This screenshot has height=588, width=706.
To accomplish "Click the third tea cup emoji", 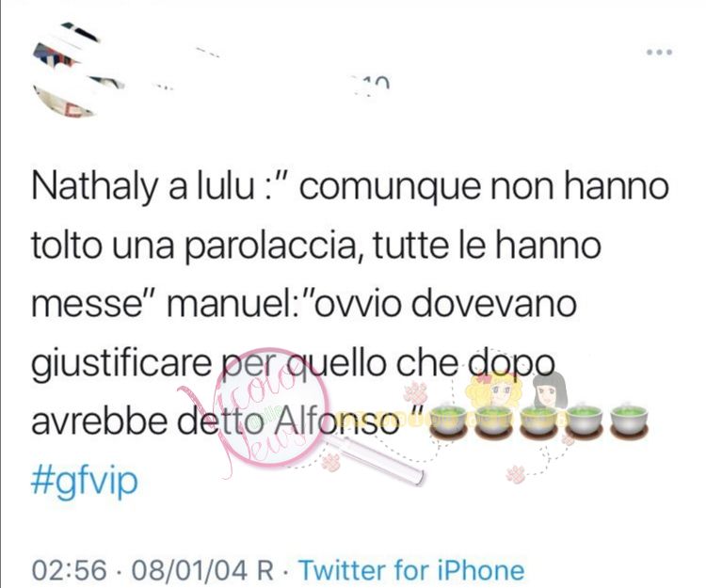I will pyautogui.click(x=538, y=421).
